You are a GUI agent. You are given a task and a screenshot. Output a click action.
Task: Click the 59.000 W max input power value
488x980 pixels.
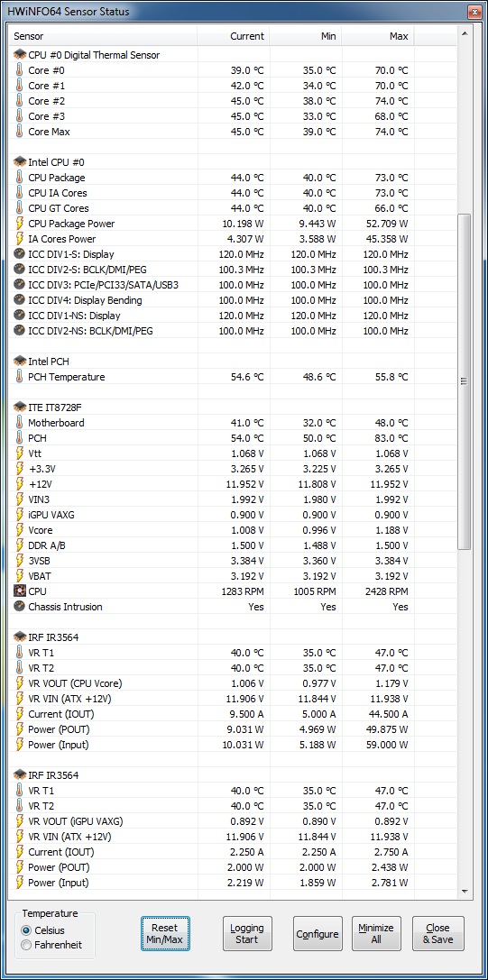coord(387,745)
